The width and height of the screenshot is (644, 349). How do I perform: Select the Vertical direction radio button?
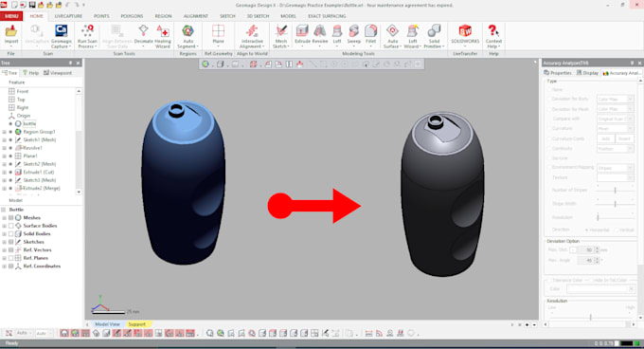pos(617,230)
